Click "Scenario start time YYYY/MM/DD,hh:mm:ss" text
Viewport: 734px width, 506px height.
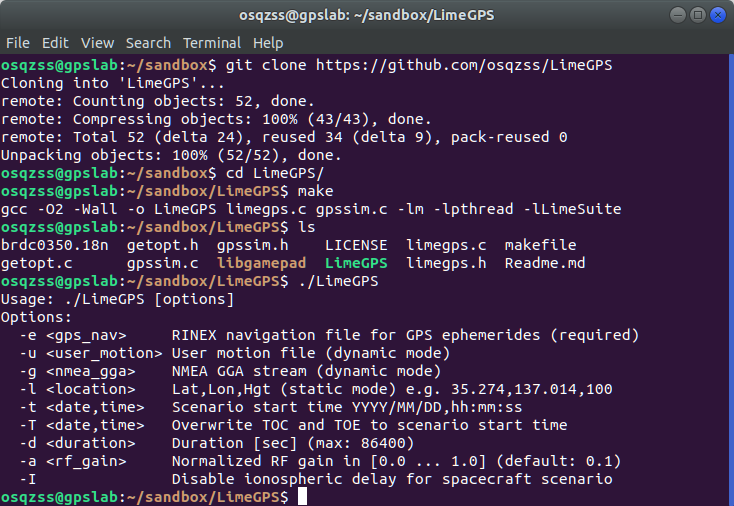pos(347,408)
